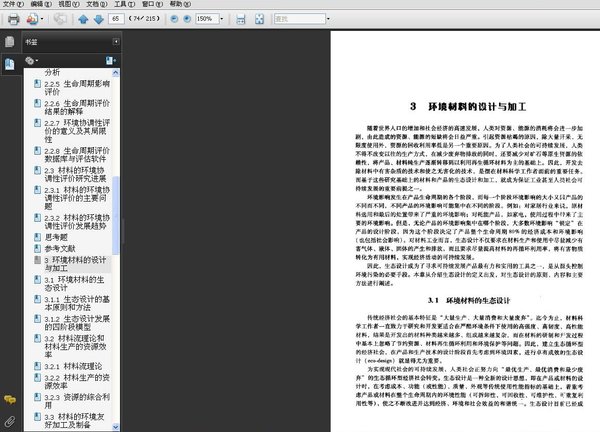
Task: Select the 思考题 bookmark
Action: point(56,237)
